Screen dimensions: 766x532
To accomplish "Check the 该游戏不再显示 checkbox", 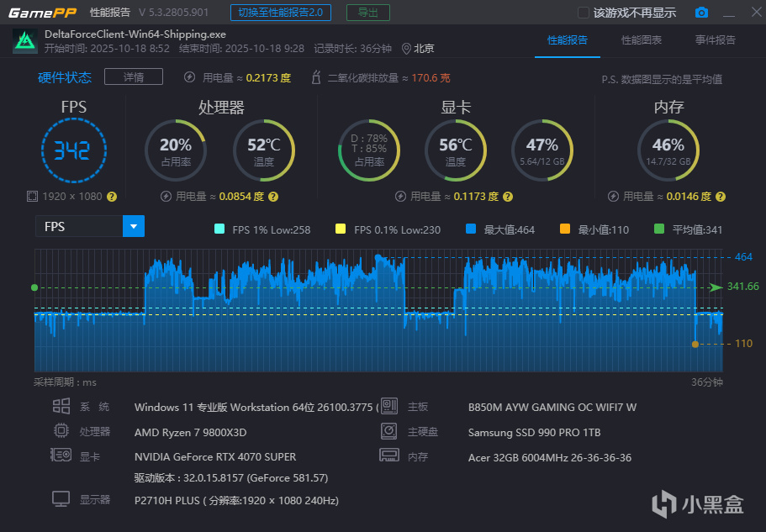I will click(584, 13).
